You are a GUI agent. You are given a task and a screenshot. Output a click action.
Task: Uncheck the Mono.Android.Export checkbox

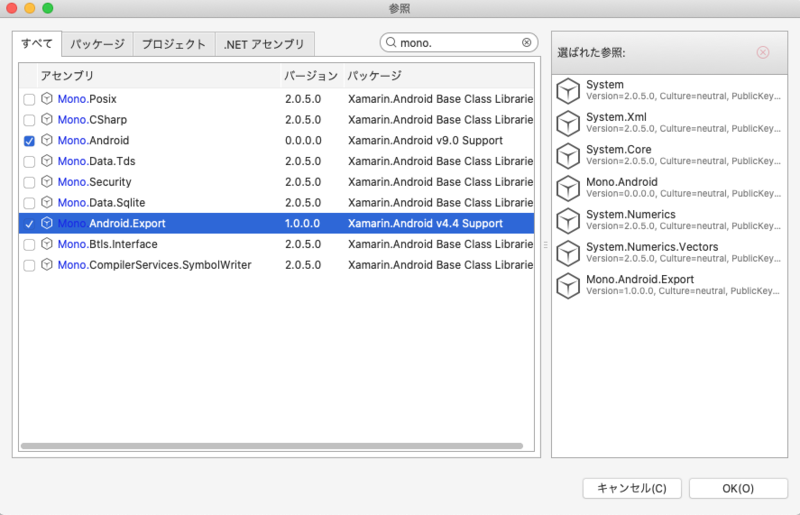click(29, 224)
